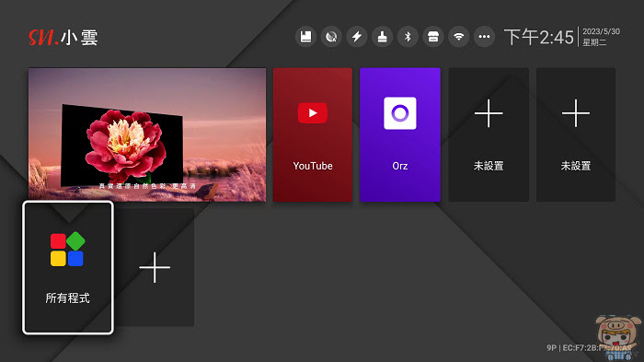Image resolution: width=644 pixels, height=362 pixels.
Task: Open the bookmark manual icon
Action: [x=305, y=37]
